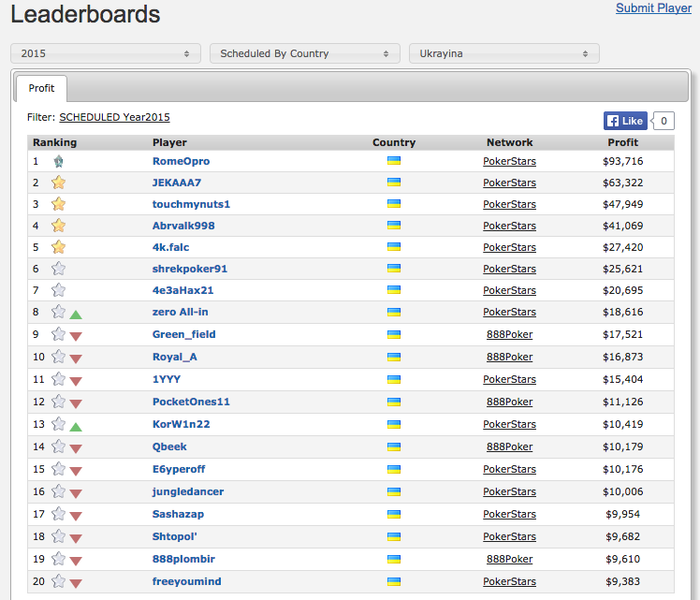Screen dimensions: 700x600
Task: Open the 2015 year dropdown
Action: [x=106, y=54]
